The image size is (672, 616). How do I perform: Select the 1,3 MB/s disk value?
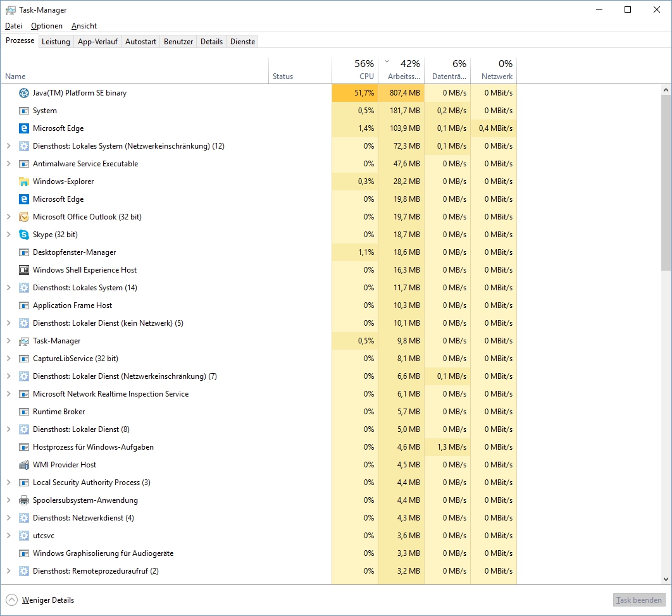(447, 447)
